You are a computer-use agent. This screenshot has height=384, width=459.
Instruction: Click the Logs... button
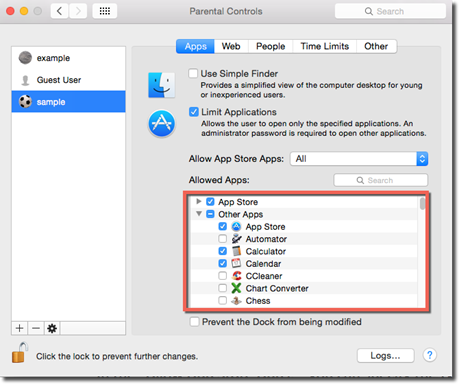[386, 356]
